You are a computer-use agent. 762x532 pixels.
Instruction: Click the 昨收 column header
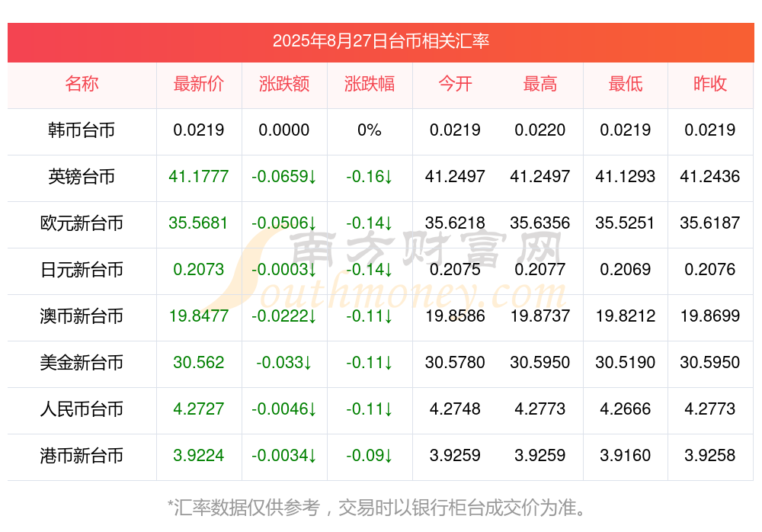[x=710, y=84]
